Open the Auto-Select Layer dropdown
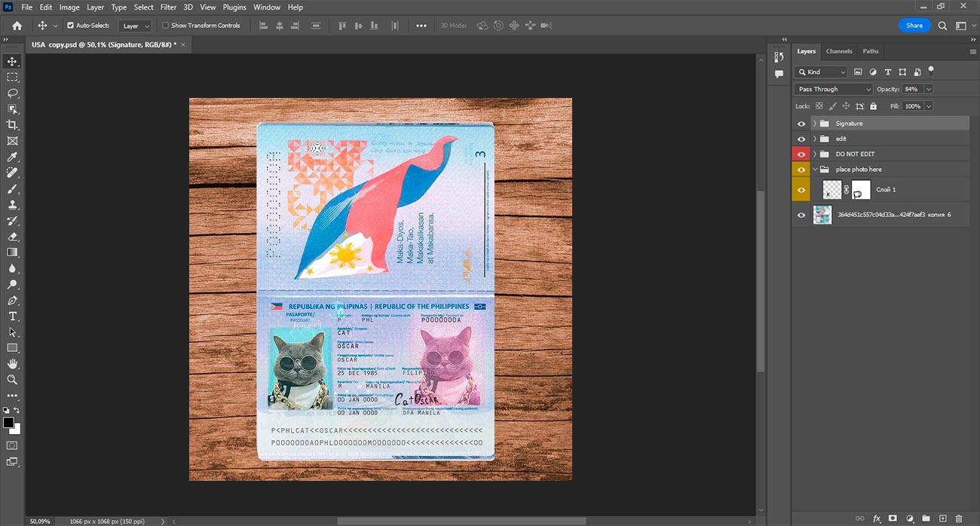This screenshot has height=526, width=980. pos(136,26)
